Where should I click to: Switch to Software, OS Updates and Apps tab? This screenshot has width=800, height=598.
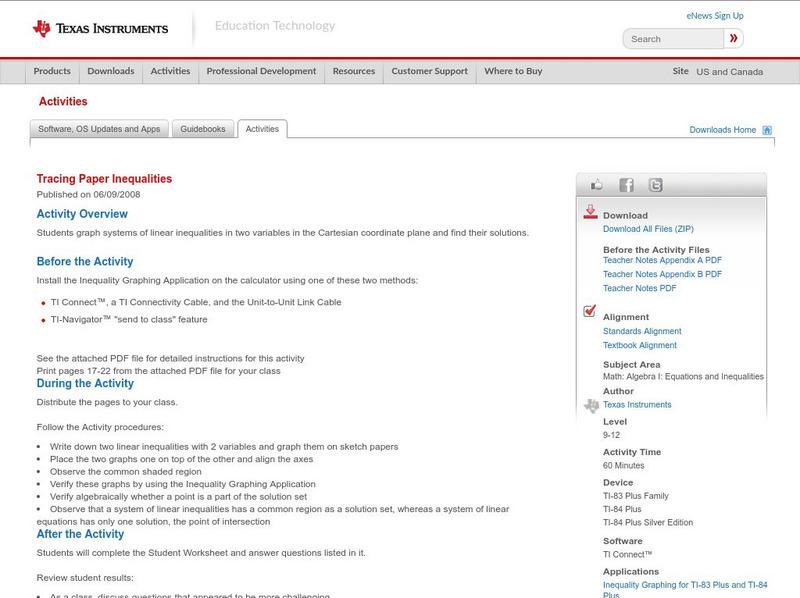pyautogui.click(x=99, y=129)
